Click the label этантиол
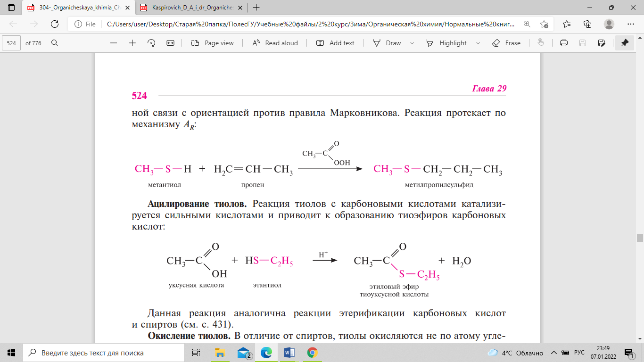The height and width of the screenshot is (362, 644). point(267,285)
